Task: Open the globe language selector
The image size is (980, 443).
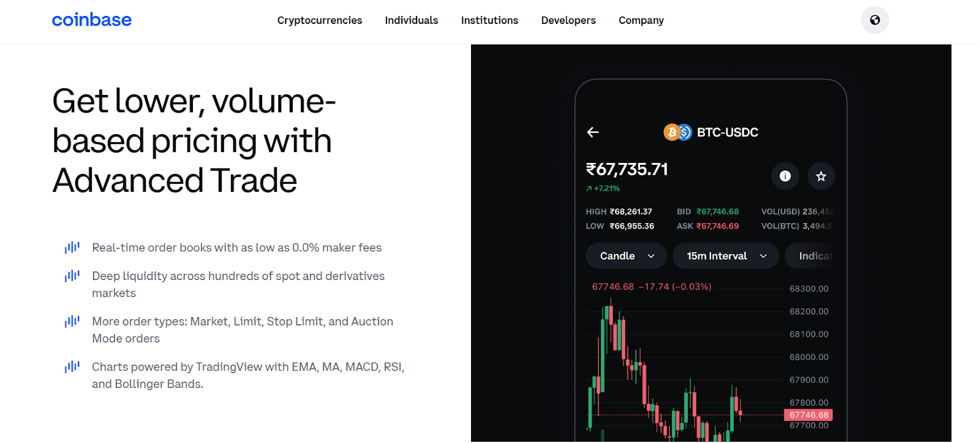Action: point(875,20)
